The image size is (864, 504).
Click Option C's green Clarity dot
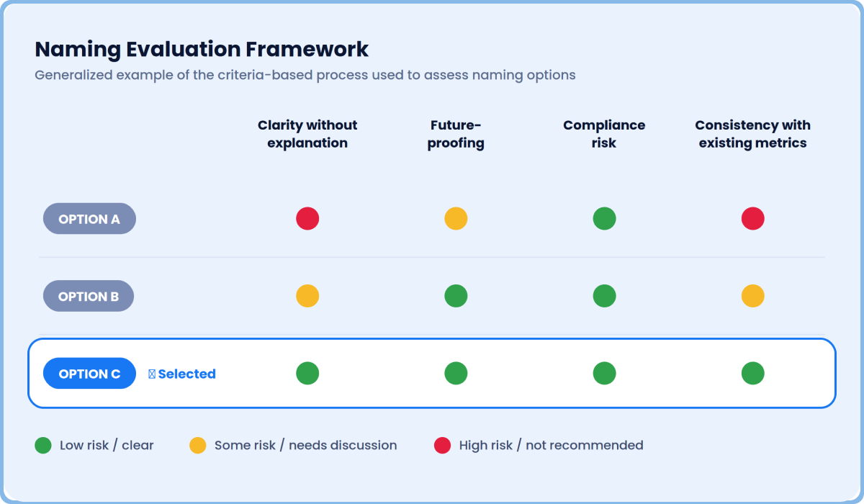[x=307, y=373]
